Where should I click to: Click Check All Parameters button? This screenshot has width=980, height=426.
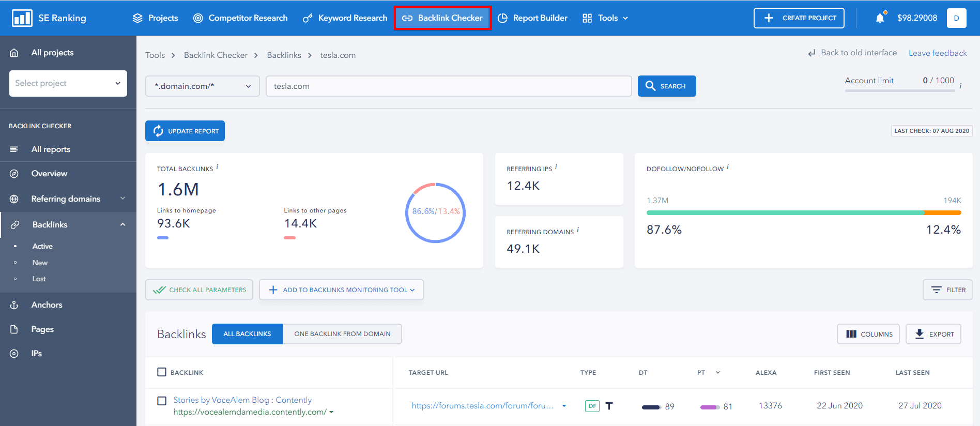coord(199,290)
